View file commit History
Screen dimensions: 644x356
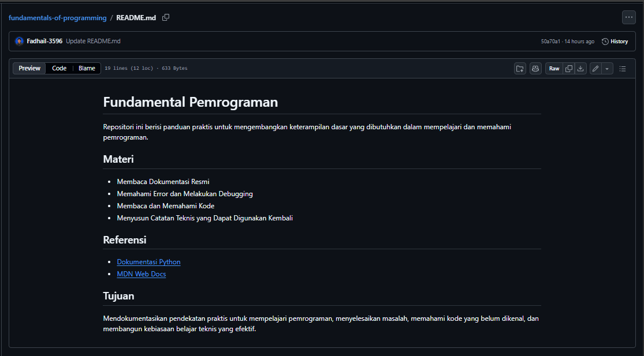[x=615, y=42]
